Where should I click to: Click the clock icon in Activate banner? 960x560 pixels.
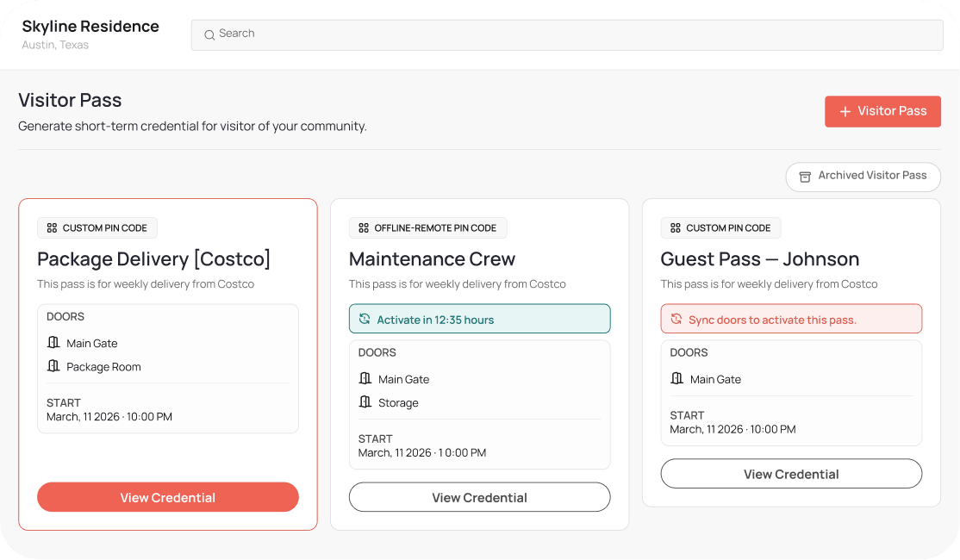365,319
